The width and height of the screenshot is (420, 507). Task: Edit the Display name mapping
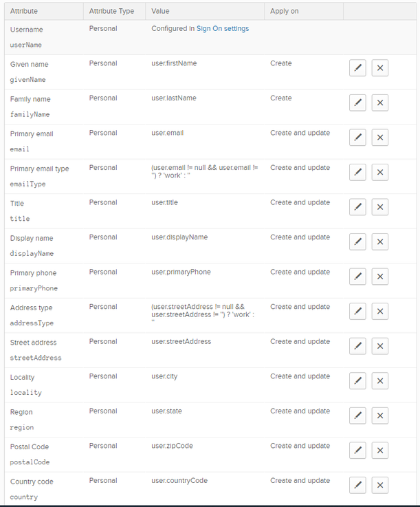click(357, 241)
